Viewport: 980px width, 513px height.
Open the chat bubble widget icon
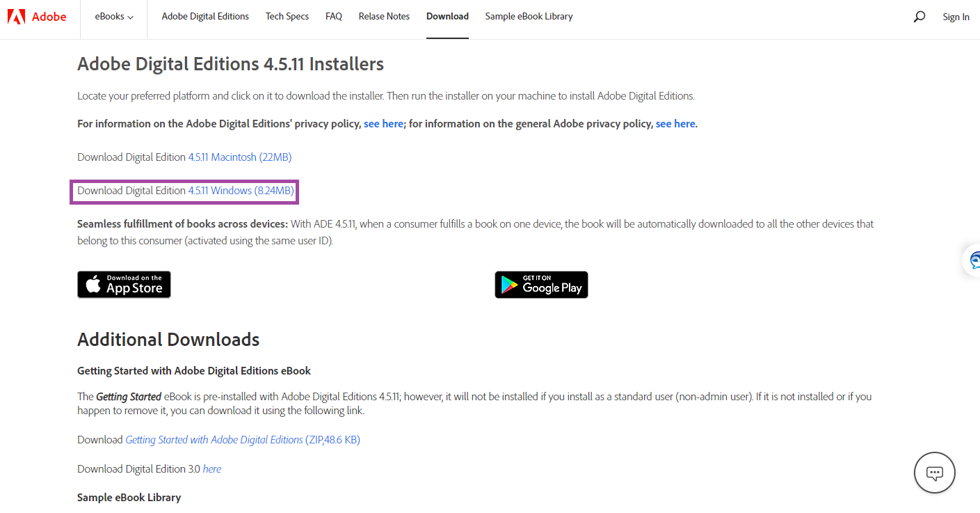934,473
